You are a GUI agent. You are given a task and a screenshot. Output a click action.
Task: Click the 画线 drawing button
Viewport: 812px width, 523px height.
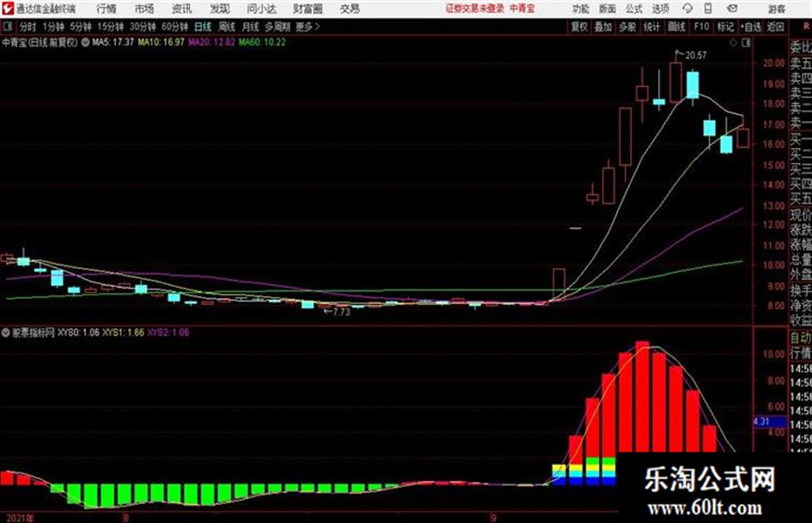pyautogui.click(x=676, y=27)
